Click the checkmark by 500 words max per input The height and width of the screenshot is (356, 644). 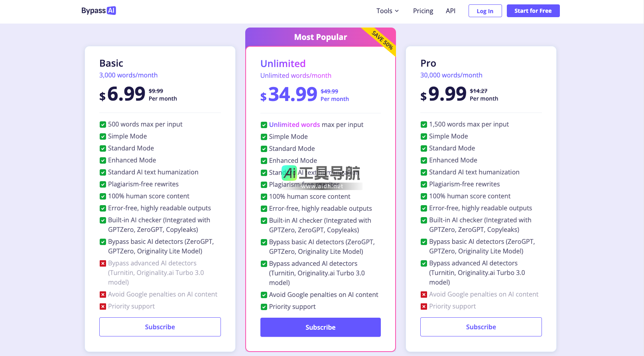(x=103, y=125)
